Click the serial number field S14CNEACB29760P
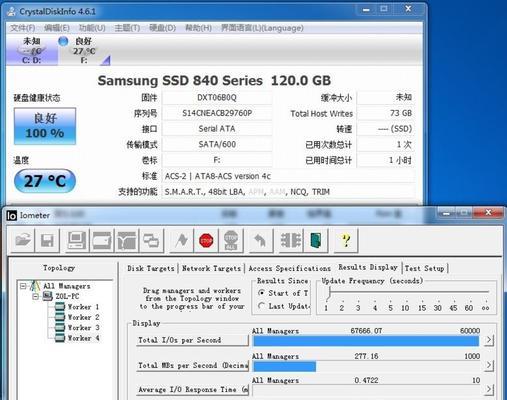Image resolution: width=507 pixels, height=400 pixels. (x=217, y=113)
